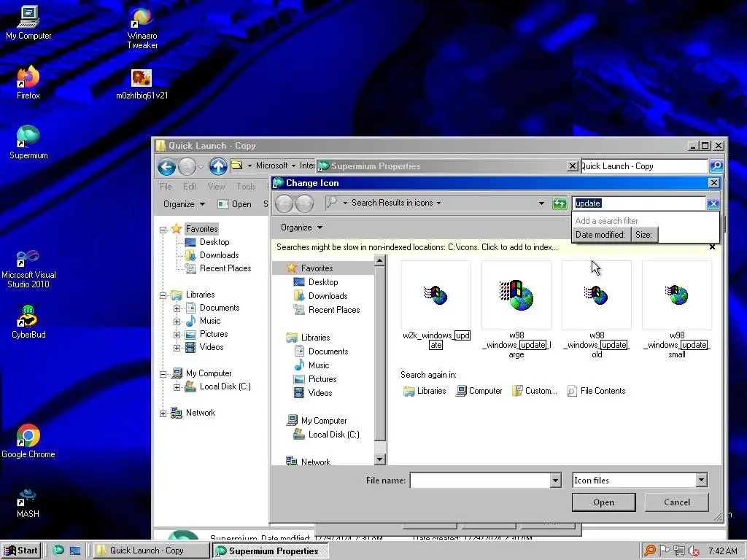747x560 pixels.
Task: Collapse Libraries in Quick Launch tree
Action: tap(163, 295)
